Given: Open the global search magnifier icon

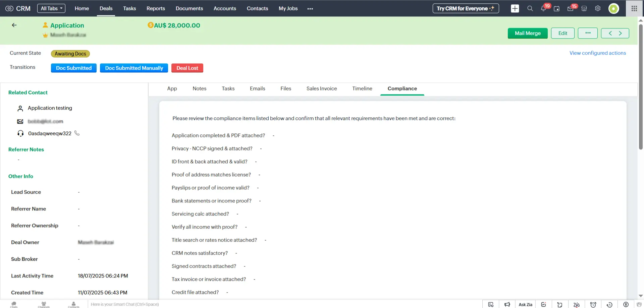Looking at the screenshot, I should pyautogui.click(x=530, y=8).
